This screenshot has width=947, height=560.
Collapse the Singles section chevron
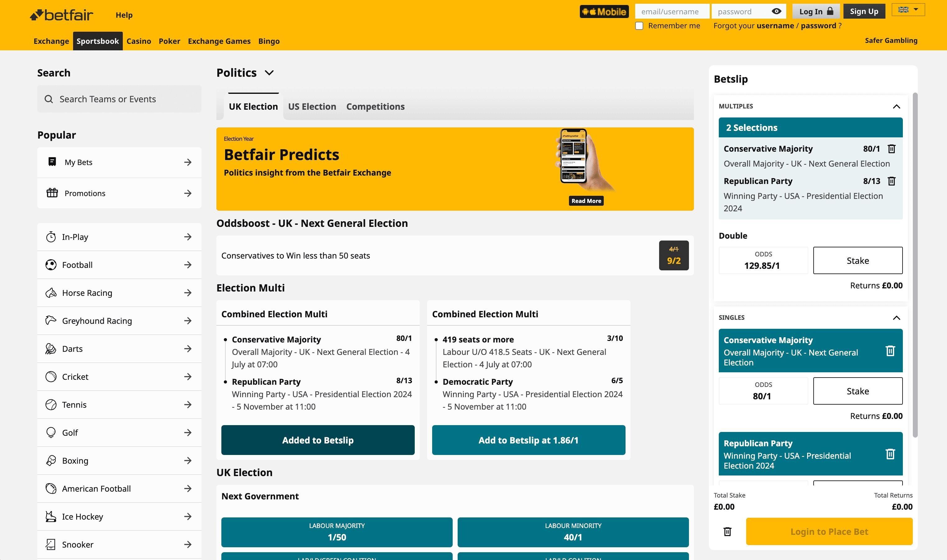896,318
